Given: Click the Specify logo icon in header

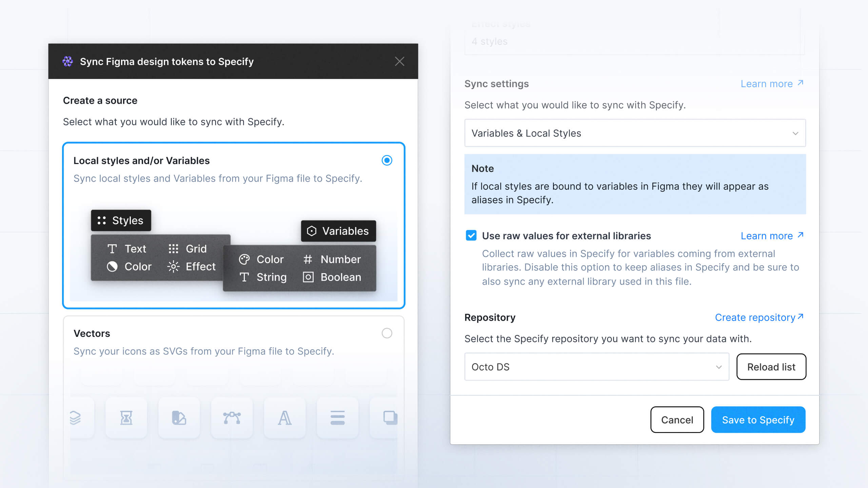Looking at the screenshot, I should coord(67,61).
